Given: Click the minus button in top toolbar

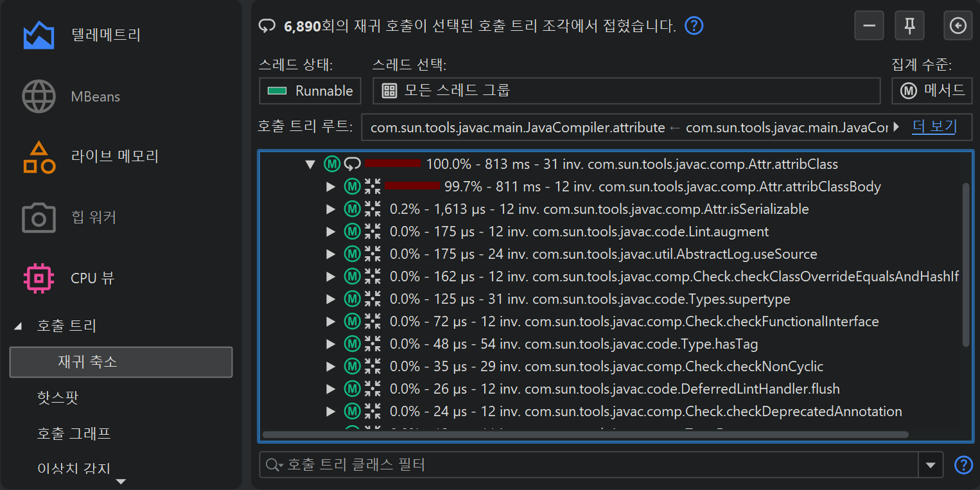Looking at the screenshot, I should point(869,26).
